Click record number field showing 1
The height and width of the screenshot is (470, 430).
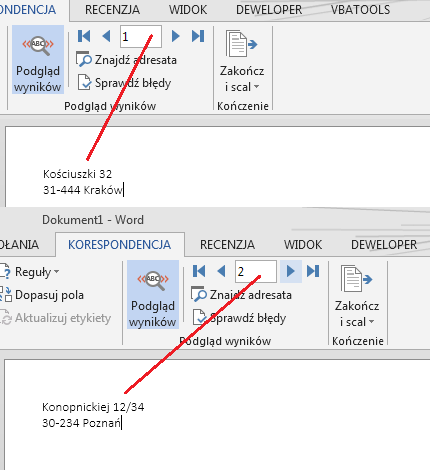(x=141, y=36)
